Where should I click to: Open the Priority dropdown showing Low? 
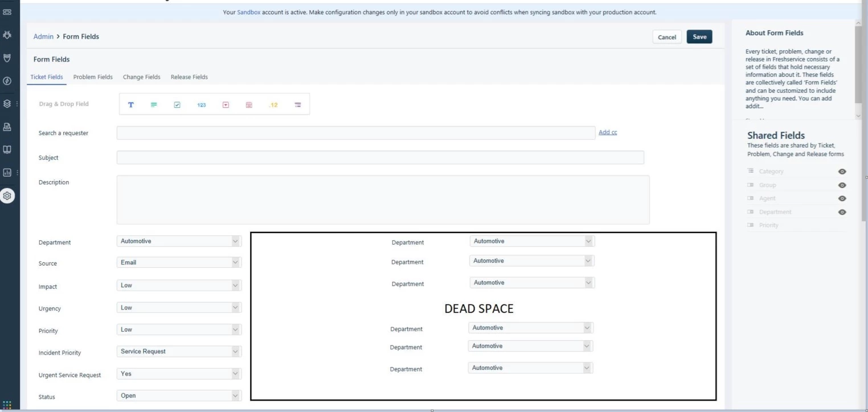[x=179, y=329]
